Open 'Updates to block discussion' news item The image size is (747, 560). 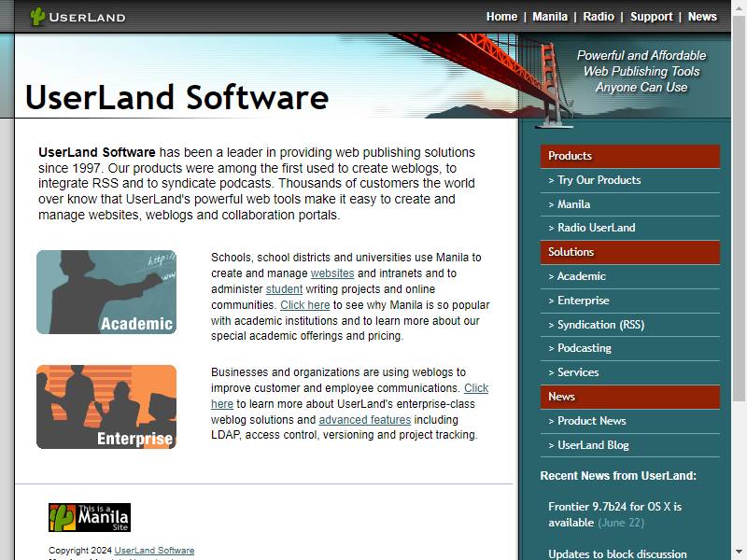[617, 553]
